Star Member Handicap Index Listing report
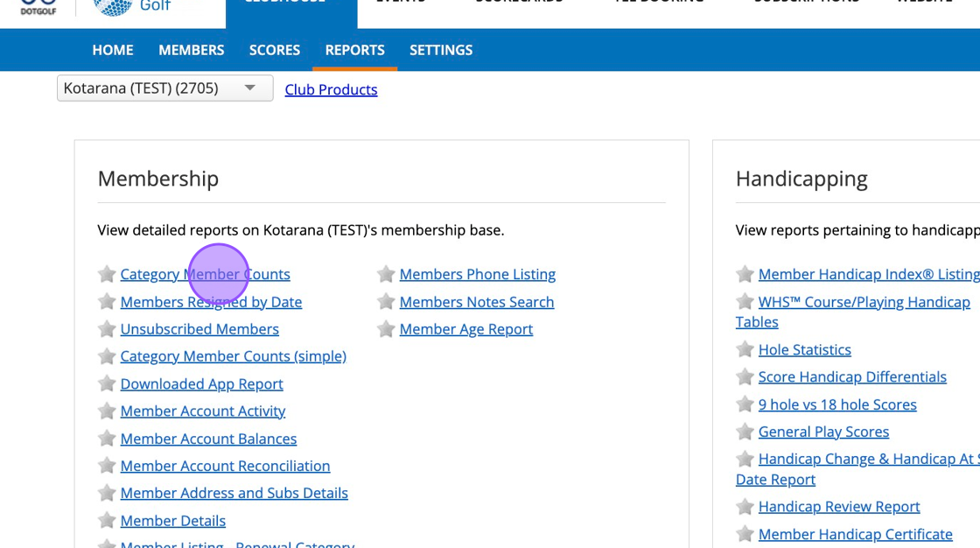Screen dimensions: 980x548 click(x=745, y=274)
